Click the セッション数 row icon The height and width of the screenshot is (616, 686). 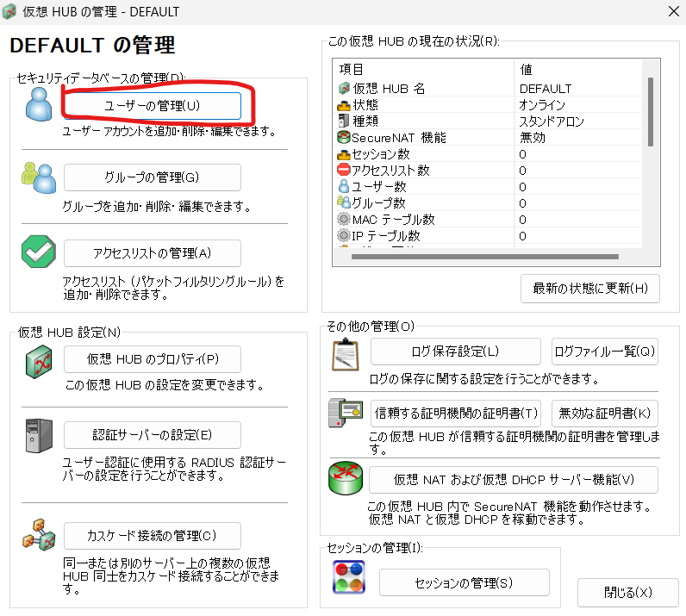[344, 154]
